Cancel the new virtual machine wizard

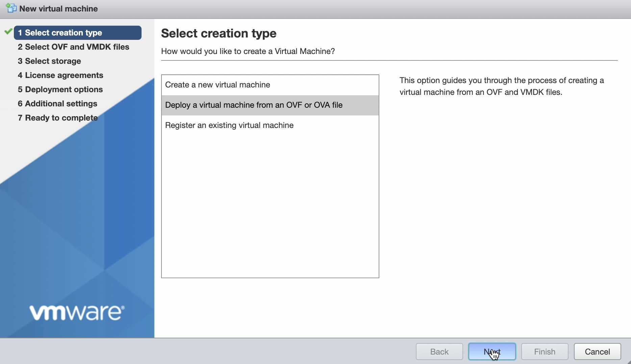[x=597, y=352]
